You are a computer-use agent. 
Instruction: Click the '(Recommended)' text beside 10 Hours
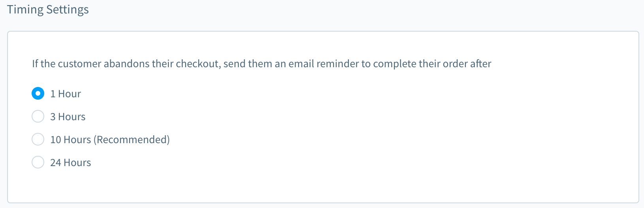(132, 140)
